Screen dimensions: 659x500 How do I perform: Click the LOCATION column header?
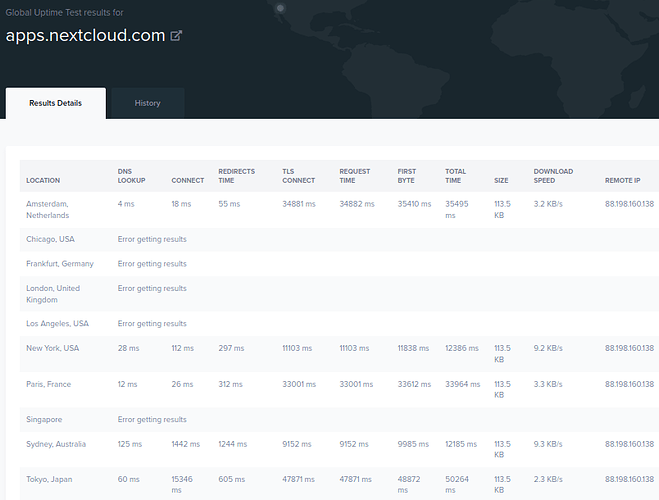[43, 180]
